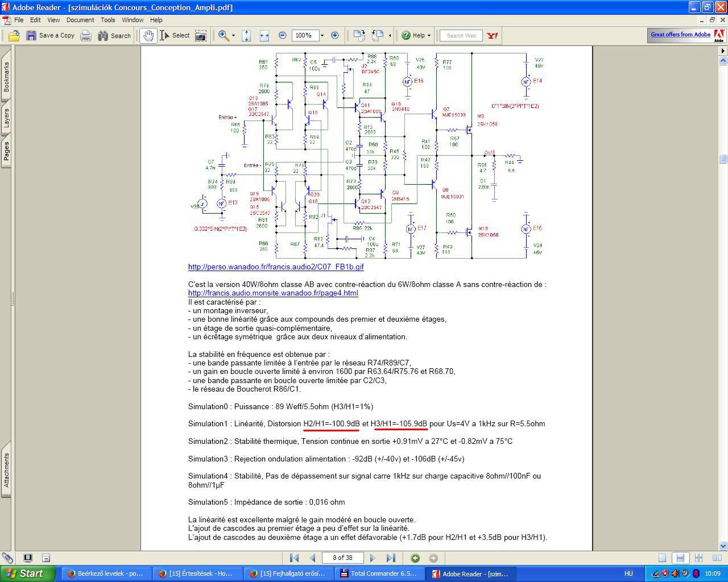Open the francis.audio page4.html link
Screen dimensions: 728x582
(x=273, y=293)
